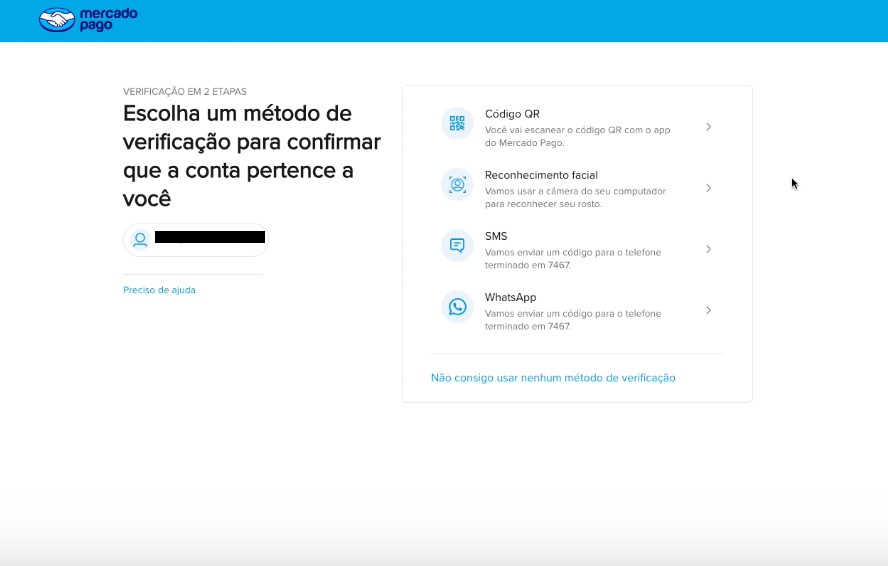Select the WhatsApp verification title
This screenshot has height=566, width=888.
(x=510, y=297)
